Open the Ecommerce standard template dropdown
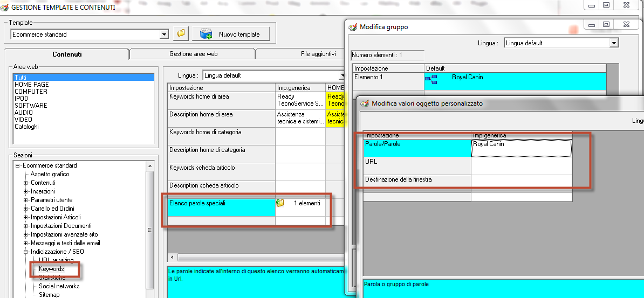644x298 pixels. tap(165, 34)
